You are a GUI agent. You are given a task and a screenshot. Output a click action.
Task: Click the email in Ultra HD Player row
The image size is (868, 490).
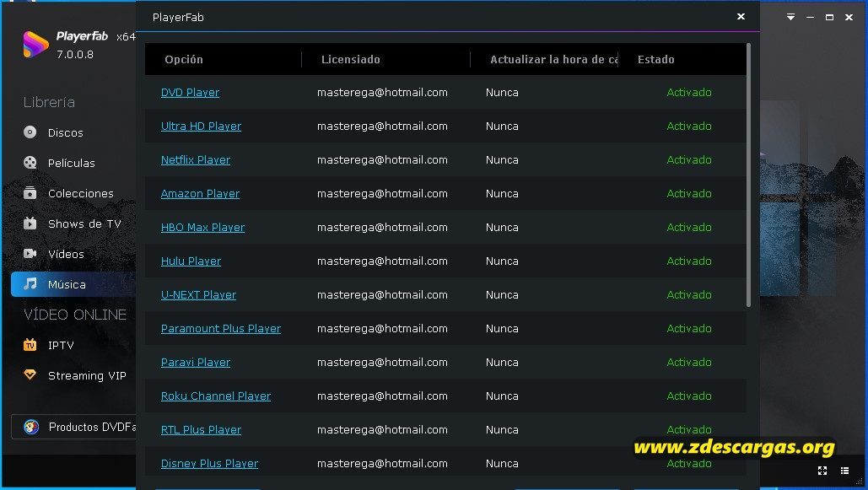tap(382, 127)
